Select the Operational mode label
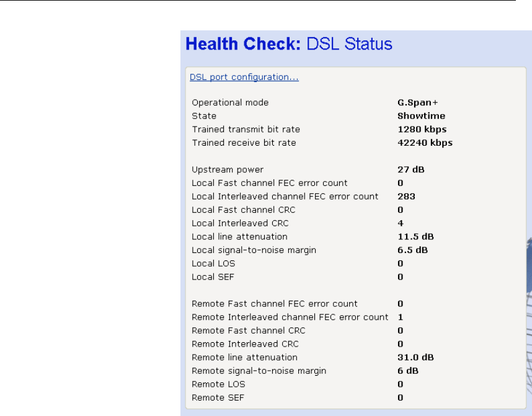 click(x=230, y=102)
